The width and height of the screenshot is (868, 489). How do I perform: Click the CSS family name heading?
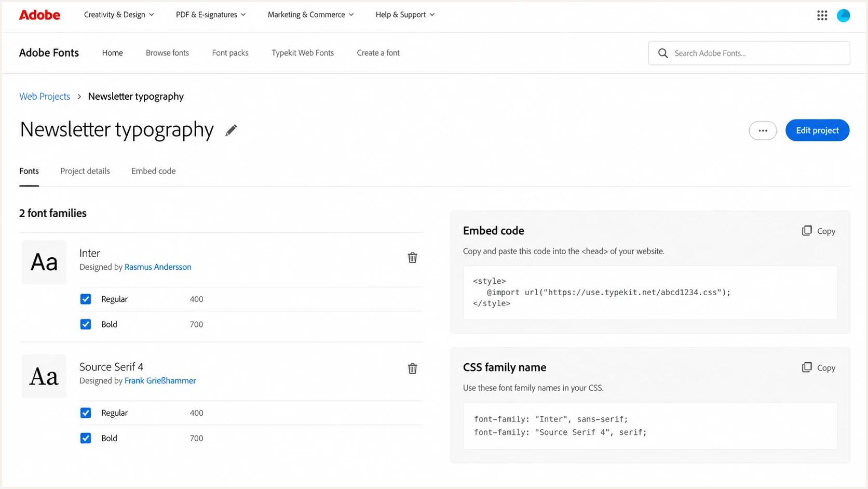point(504,367)
